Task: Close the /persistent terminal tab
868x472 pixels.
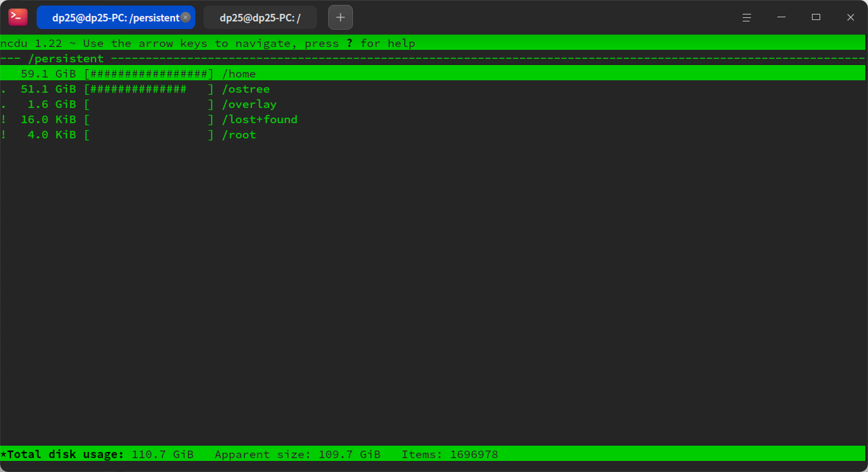Action: pyautogui.click(x=186, y=17)
